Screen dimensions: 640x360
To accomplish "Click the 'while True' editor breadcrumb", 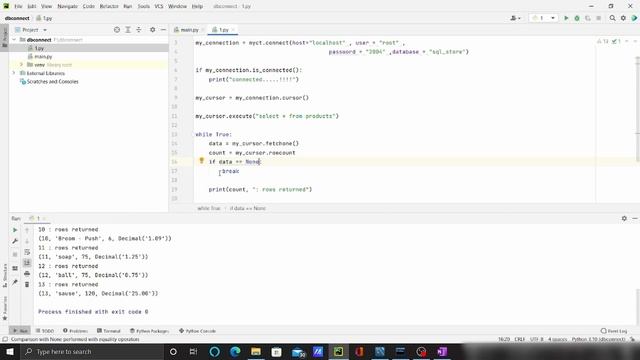I will (x=209, y=208).
